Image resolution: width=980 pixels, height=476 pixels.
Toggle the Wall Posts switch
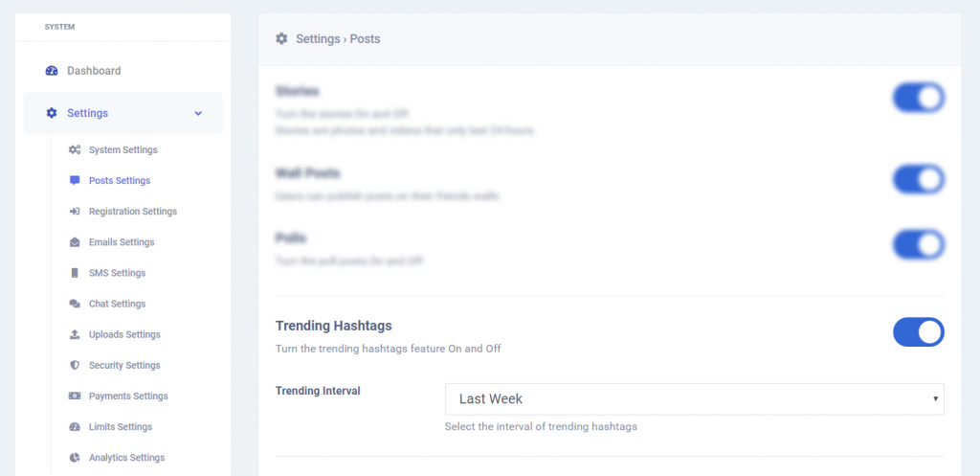[x=918, y=179]
